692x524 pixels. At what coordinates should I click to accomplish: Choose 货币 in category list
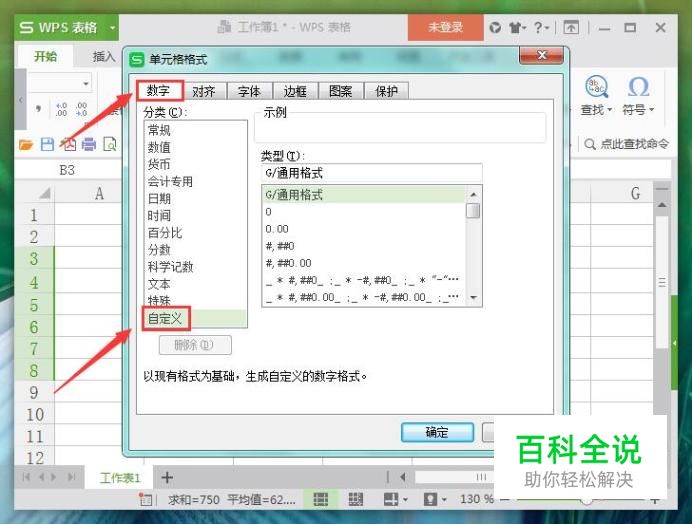click(195, 164)
